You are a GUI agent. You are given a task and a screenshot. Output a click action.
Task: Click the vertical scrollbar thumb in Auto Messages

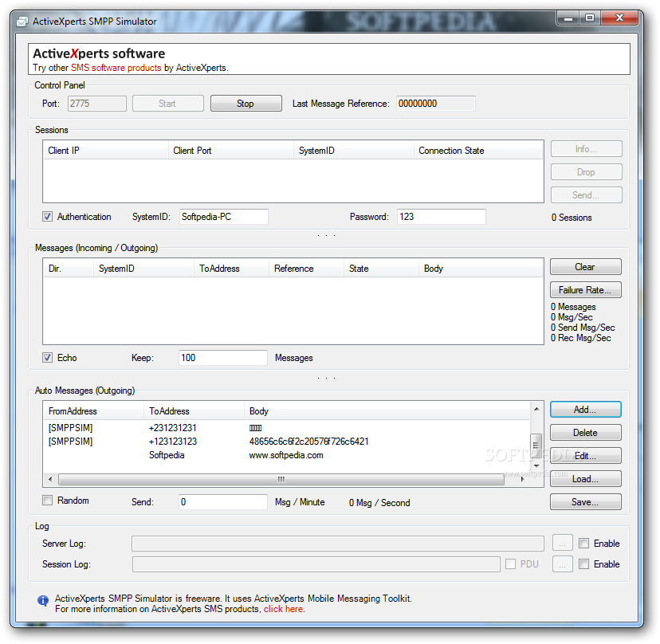coord(536,446)
